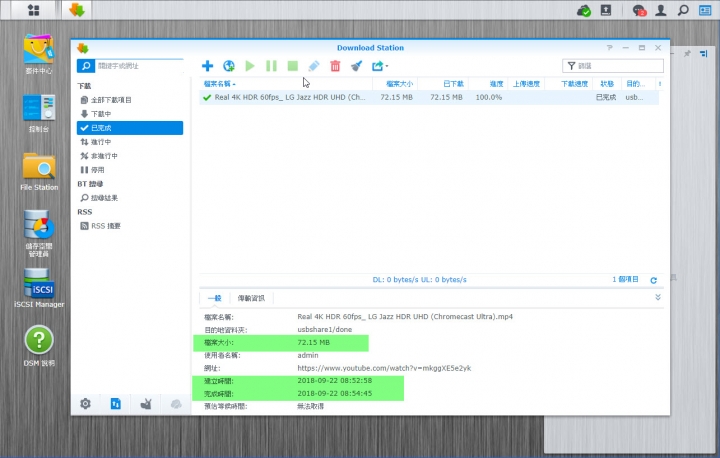The image size is (720, 458).
Task: Select the inactive tasks sidebar item
Action: tap(130, 156)
